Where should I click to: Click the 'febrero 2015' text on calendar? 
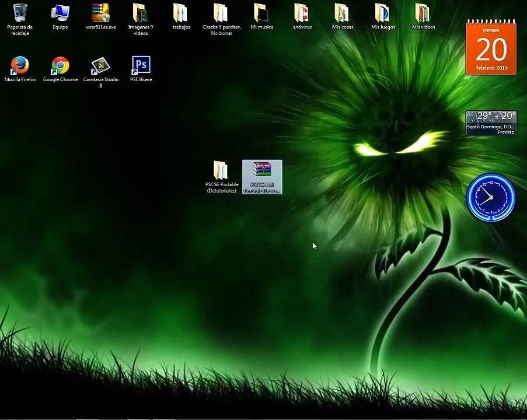pyautogui.click(x=492, y=68)
